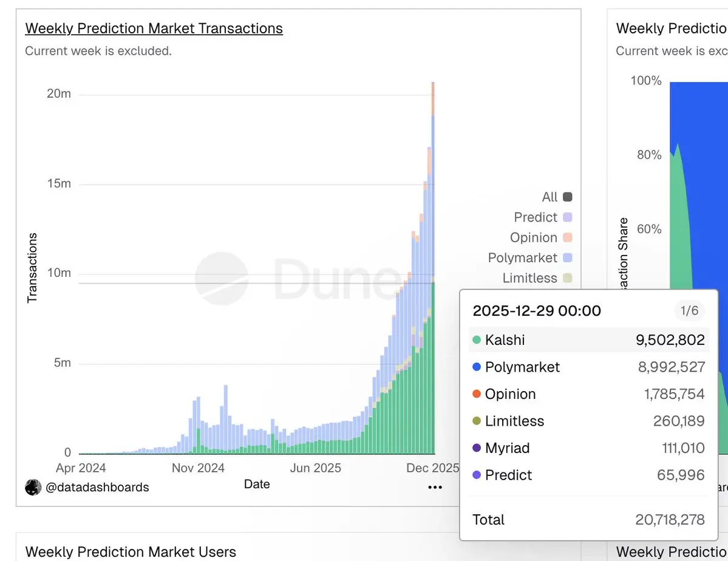Click the 1/6 tooltip page indicator
The width and height of the screenshot is (728, 561).
[689, 311]
